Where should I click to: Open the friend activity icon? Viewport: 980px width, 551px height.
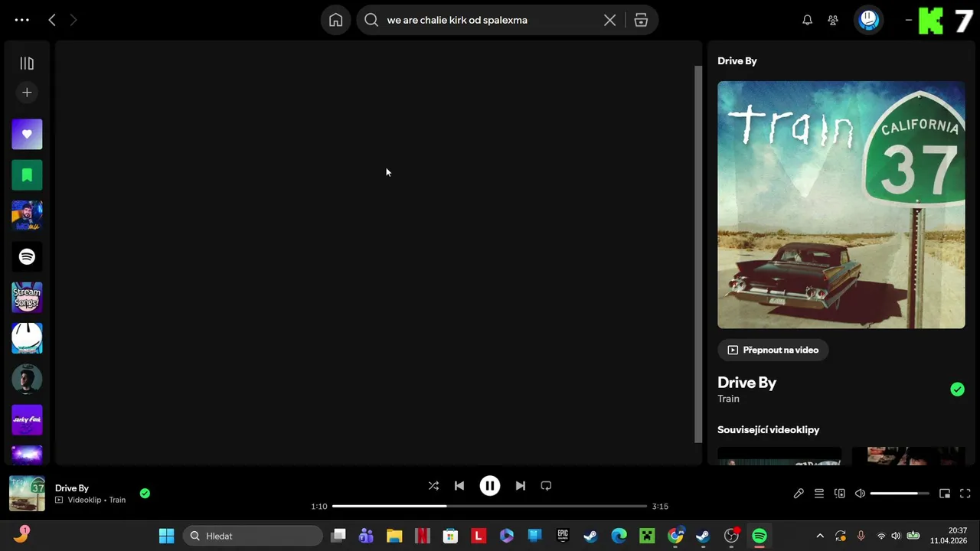[x=833, y=20]
